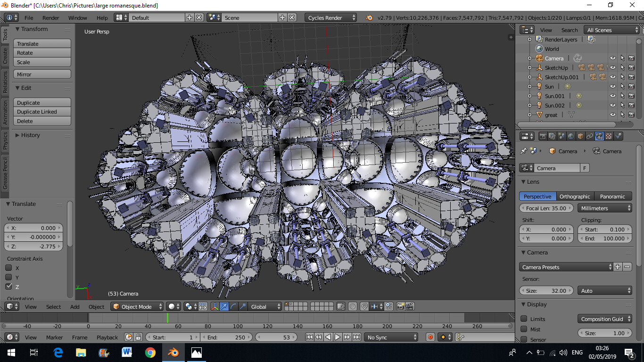
Task: Click the lock camera and layers icon
Action: point(342,306)
